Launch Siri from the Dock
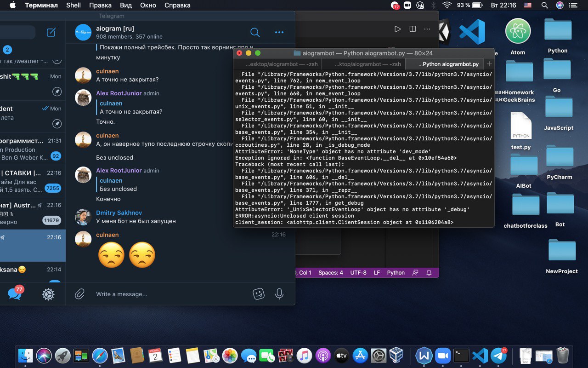 pos(44,356)
